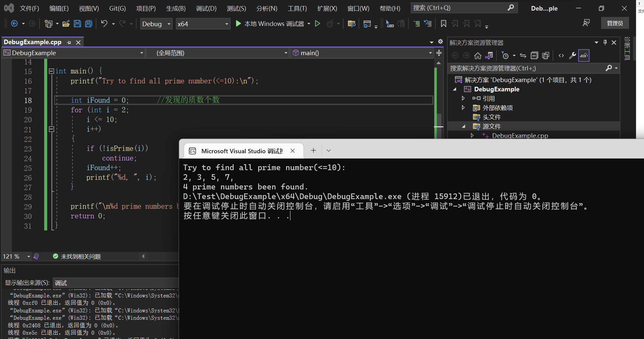The width and height of the screenshot is (644, 339).
Task: Click the New Project toolbar icon
Action: (x=49, y=24)
